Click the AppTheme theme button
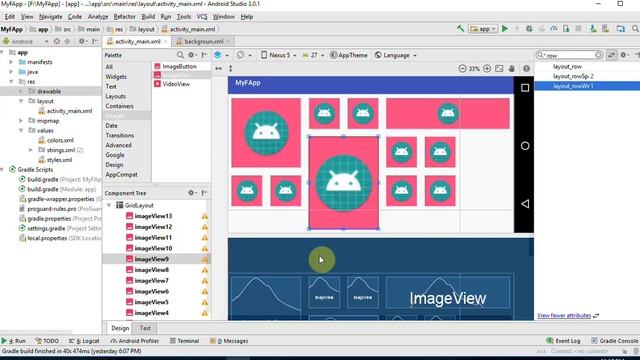Screen dimensions: 640x360 [x=349, y=55]
